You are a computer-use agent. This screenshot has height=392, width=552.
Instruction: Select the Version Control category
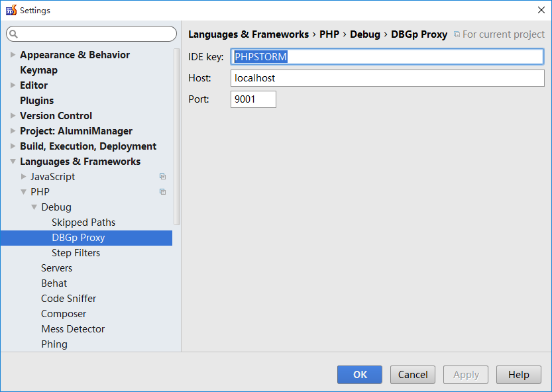(56, 116)
